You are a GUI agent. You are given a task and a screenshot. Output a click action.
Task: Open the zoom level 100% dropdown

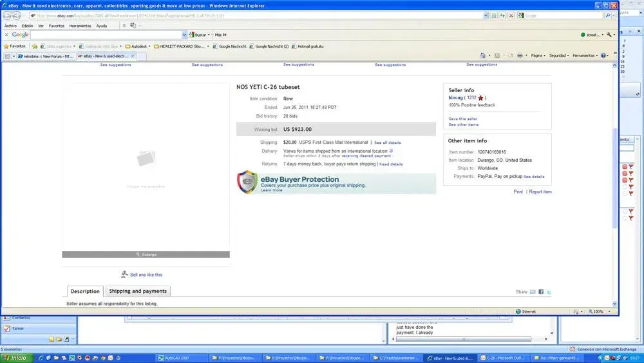(609, 311)
